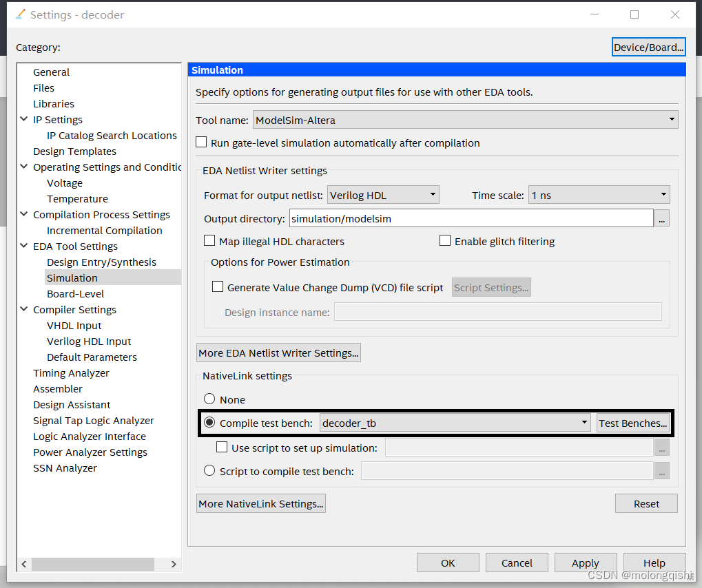This screenshot has width=702, height=588.
Task: Toggle Enable glitch filtering checkbox
Action: pyautogui.click(x=445, y=241)
